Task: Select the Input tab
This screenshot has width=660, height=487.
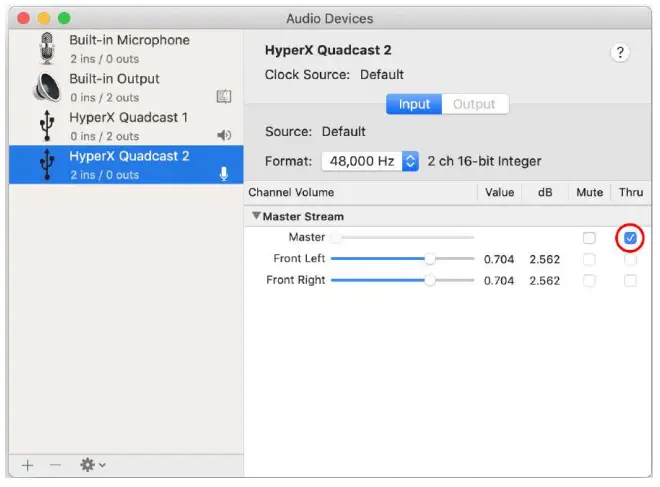Action: tap(414, 104)
